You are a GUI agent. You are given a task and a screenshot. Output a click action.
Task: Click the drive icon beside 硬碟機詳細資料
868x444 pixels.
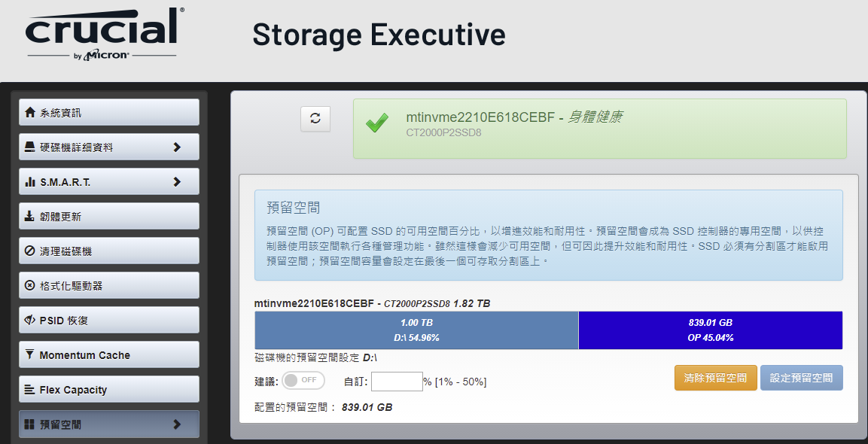pos(30,147)
